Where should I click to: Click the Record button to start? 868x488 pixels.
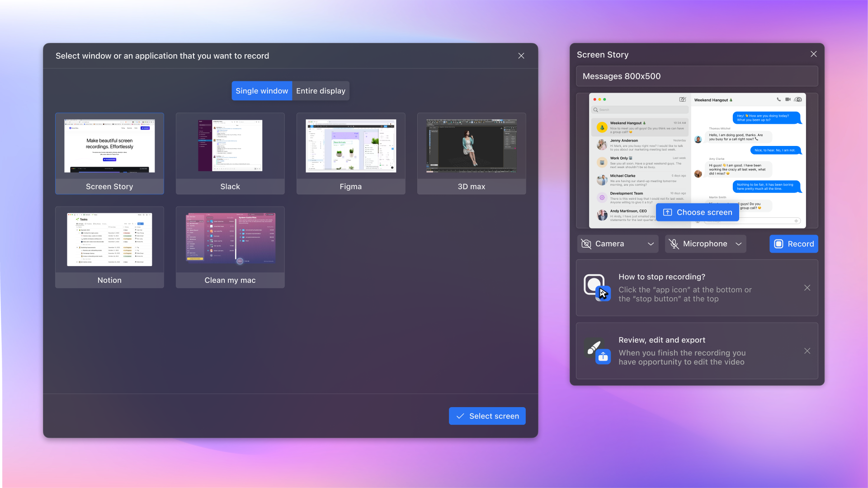pos(794,244)
